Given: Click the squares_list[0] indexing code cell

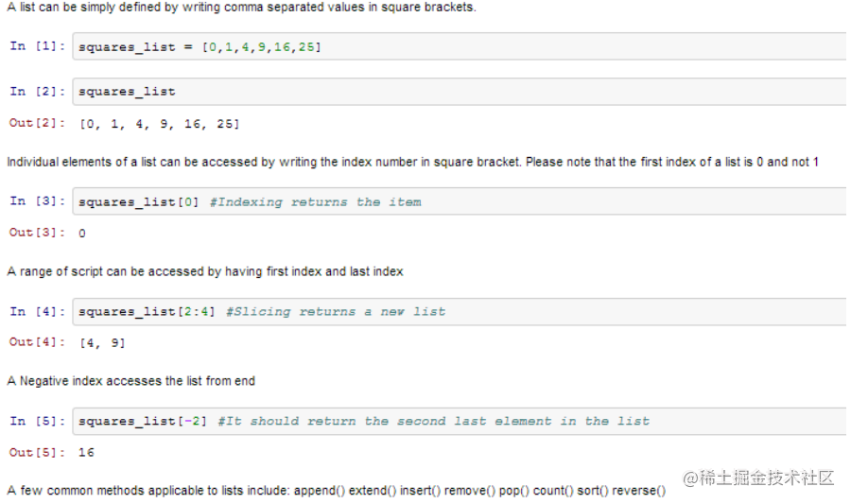Looking at the screenshot, I should pyautogui.click(x=460, y=201).
